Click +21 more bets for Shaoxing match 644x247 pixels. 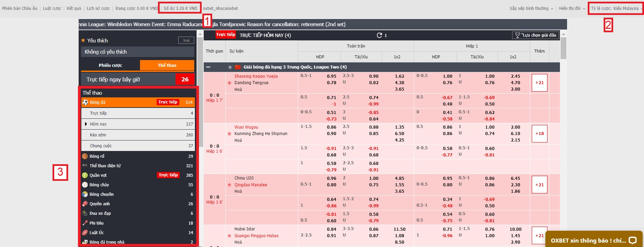(x=539, y=83)
